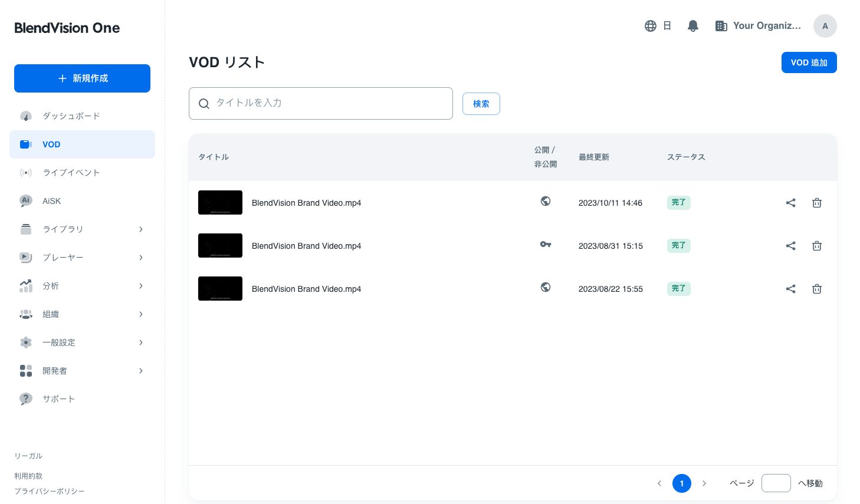Delete the 2023/10/11 Brand Video
Screen dimensions: 860x504
(x=816, y=203)
